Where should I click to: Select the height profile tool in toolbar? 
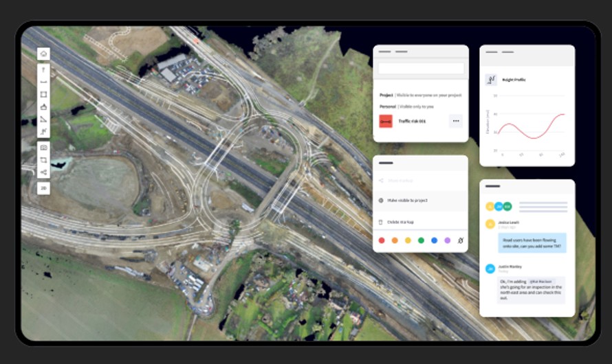(43, 131)
